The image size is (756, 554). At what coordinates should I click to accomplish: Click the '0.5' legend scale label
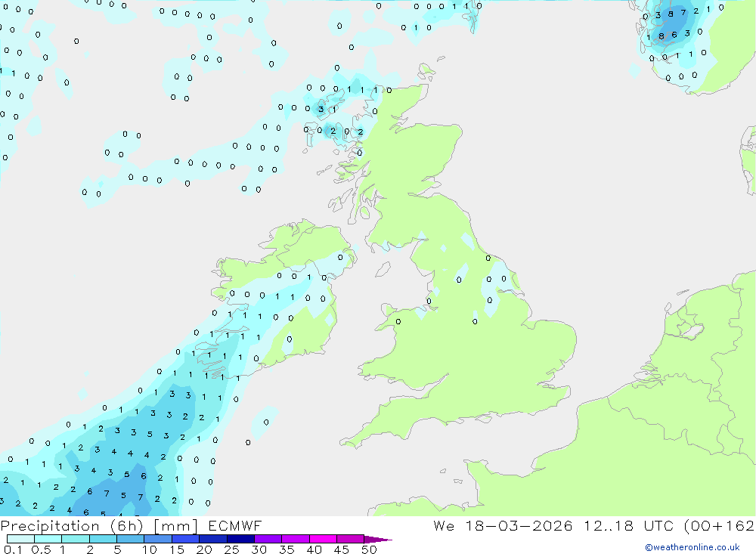tap(41, 549)
